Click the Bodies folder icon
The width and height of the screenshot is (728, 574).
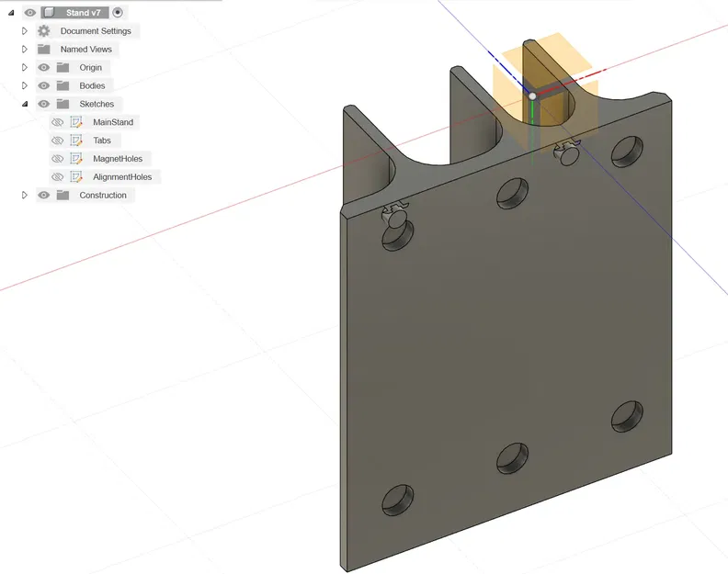point(63,85)
